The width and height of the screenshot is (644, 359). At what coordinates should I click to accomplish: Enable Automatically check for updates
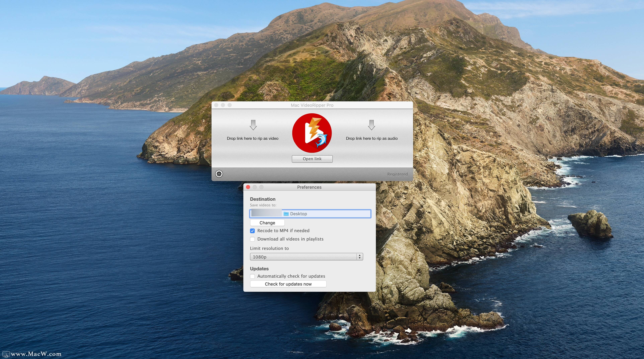pyautogui.click(x=253, y=276)
